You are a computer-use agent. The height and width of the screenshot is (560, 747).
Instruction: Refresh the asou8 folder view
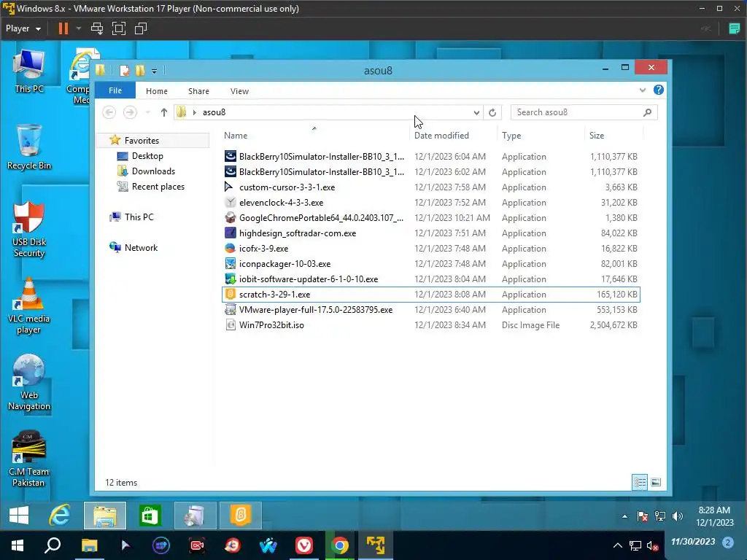pyautogui.click(x=492, y=112)
